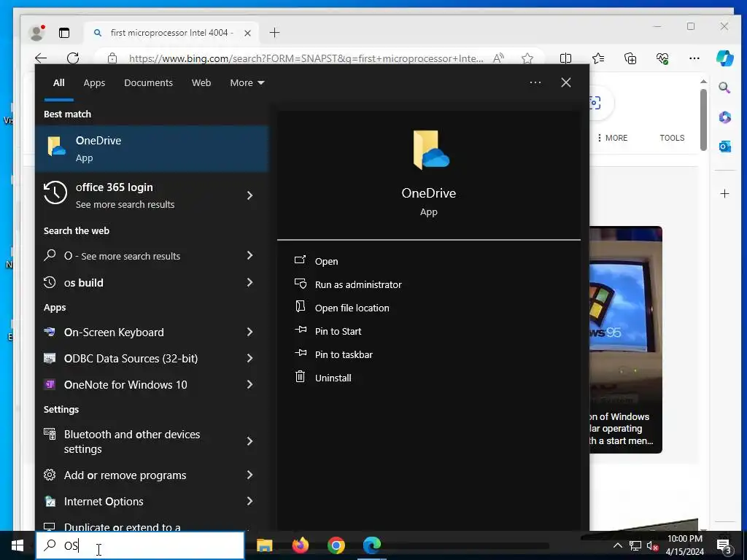
Task: Expand office 365 login result arrow
Action: pos(249,195)
